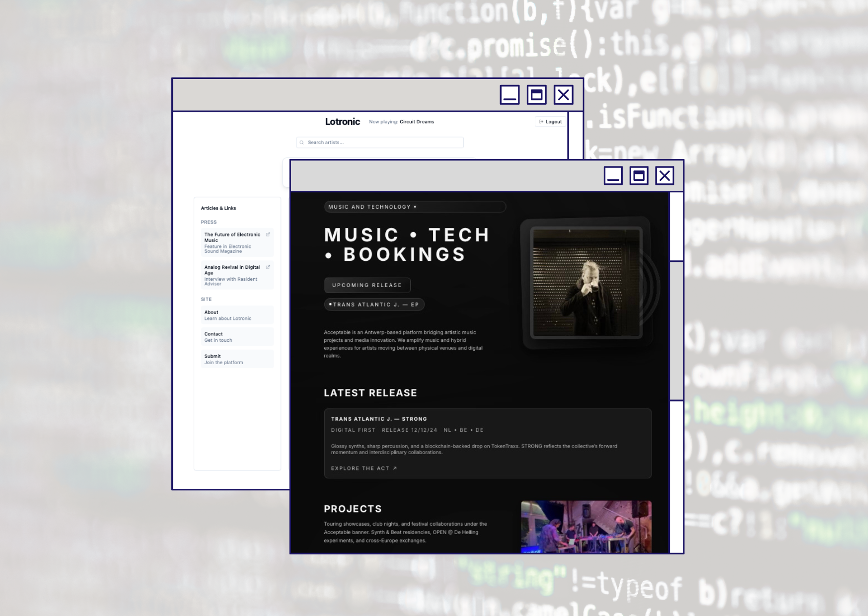This screenshot has width=868, height=616.
Task: Maximize the dark Acceptable window
Action: (x=639, y=175)
